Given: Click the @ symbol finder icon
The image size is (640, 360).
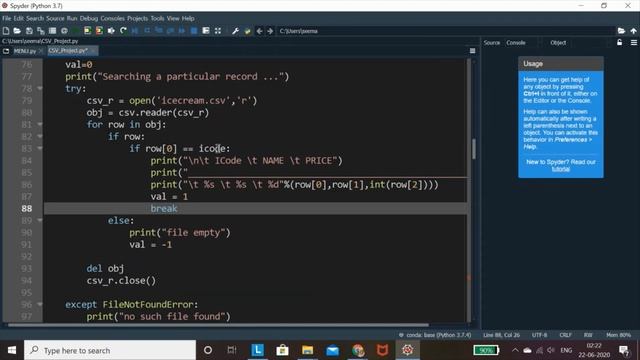Looking at the screenshot, I should 64,31.
